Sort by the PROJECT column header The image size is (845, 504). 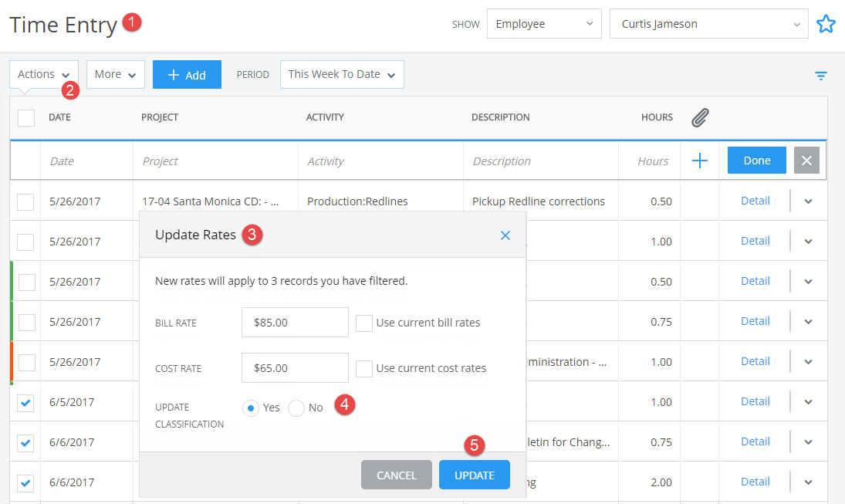pyautogui.click(x=160, y=117)
